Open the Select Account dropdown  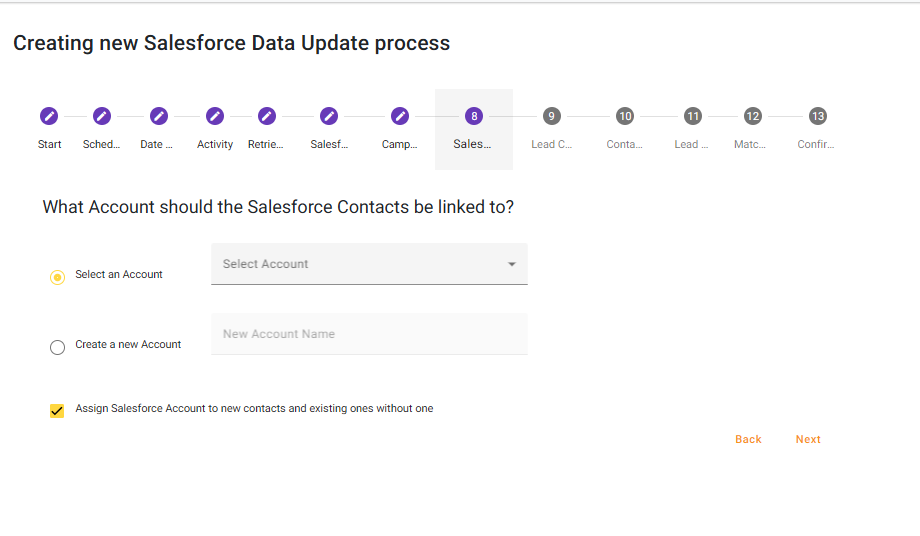[x=369, y=264]
